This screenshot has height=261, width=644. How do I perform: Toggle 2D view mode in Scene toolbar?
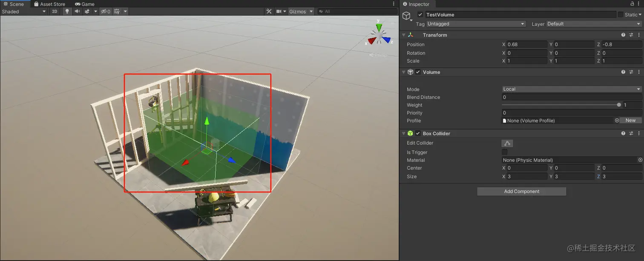click(55, 11)
